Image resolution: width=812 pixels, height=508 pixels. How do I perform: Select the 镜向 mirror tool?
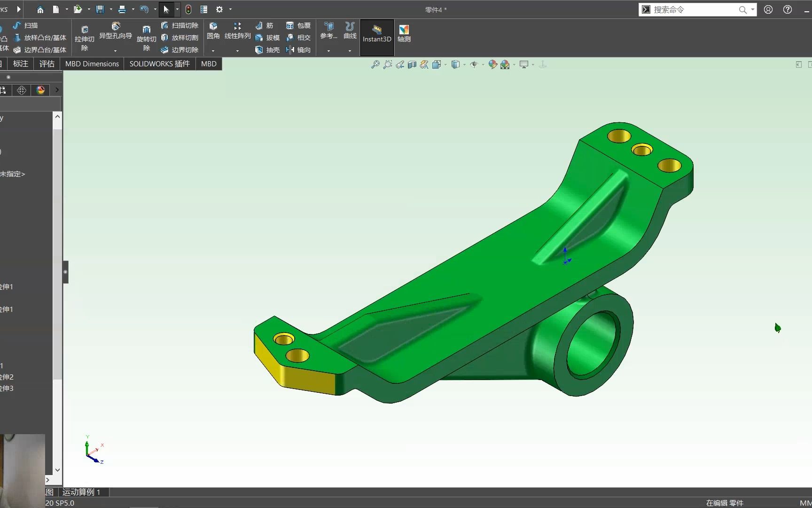tap(298, 50)
